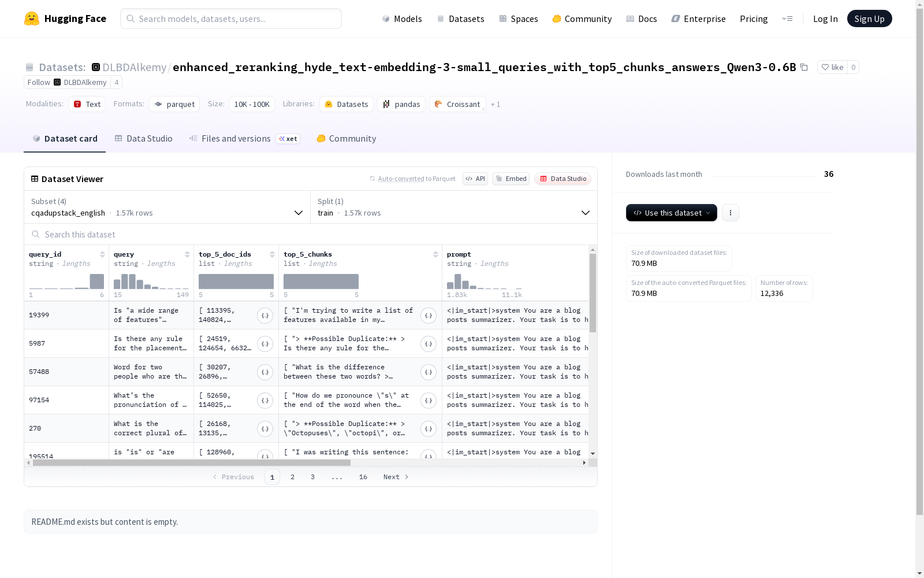The height and width of the screenshot is (578, 924).
Task: Open the Split train dropdown
Action: (454, 207)
